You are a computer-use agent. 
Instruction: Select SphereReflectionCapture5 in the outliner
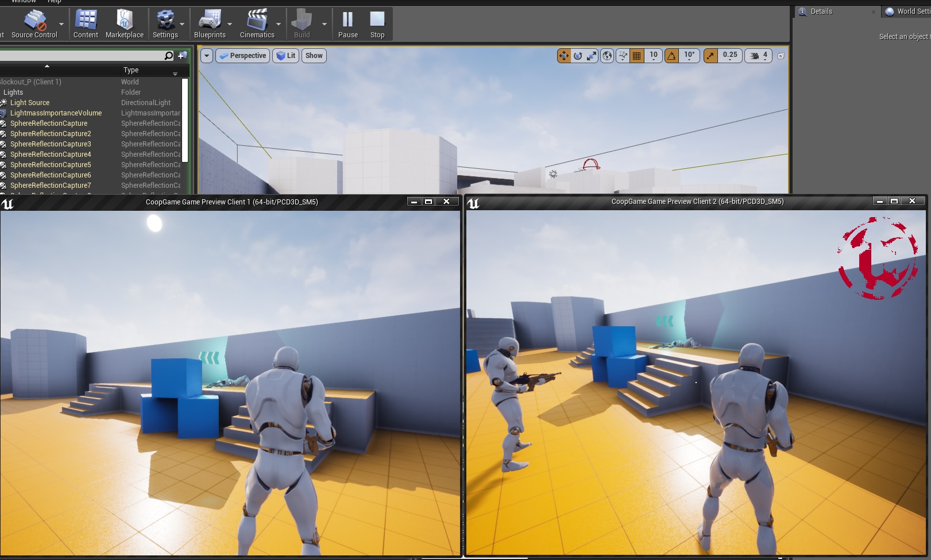click(x=51, y=165)
